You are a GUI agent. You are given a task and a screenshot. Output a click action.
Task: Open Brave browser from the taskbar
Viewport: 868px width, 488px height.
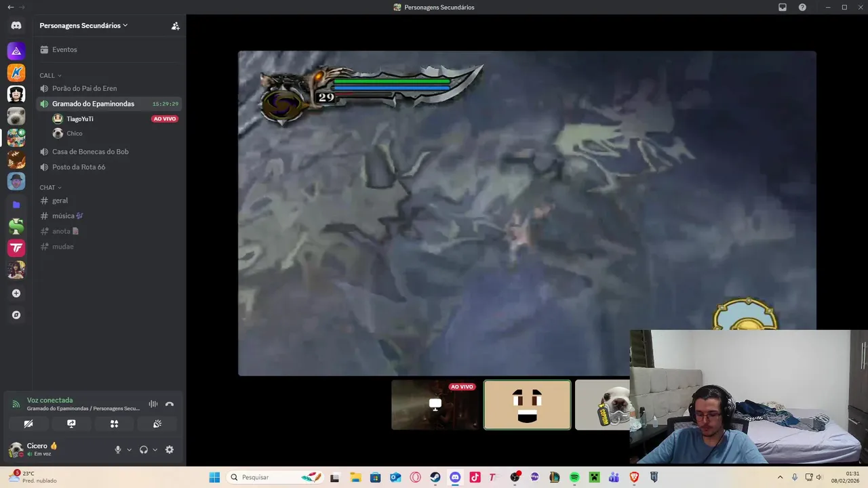(634, 477)
